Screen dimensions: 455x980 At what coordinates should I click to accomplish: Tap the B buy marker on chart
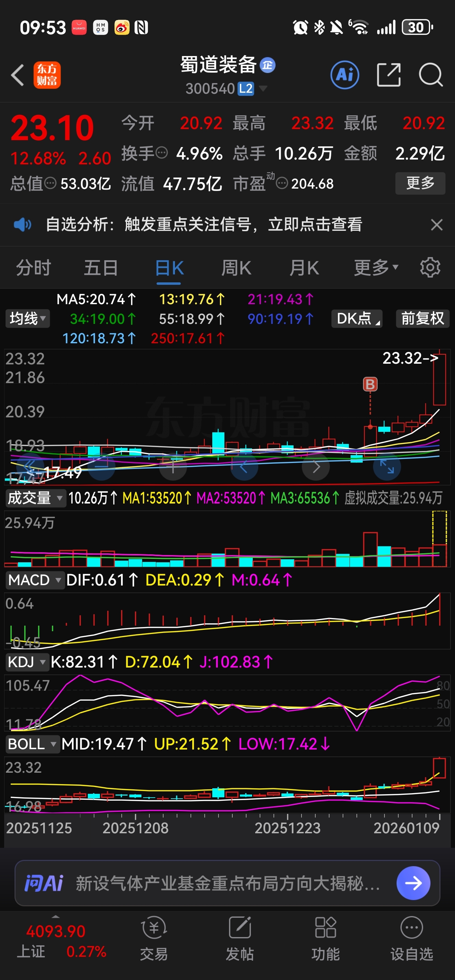[x=370, y=384]
